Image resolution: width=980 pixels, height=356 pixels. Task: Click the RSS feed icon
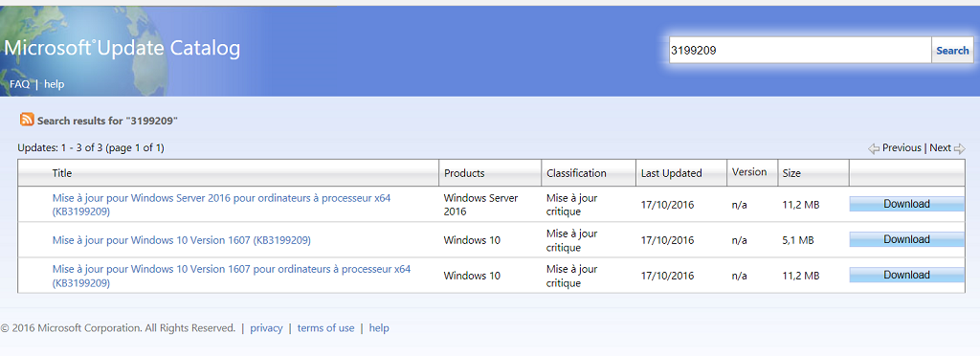27,120
